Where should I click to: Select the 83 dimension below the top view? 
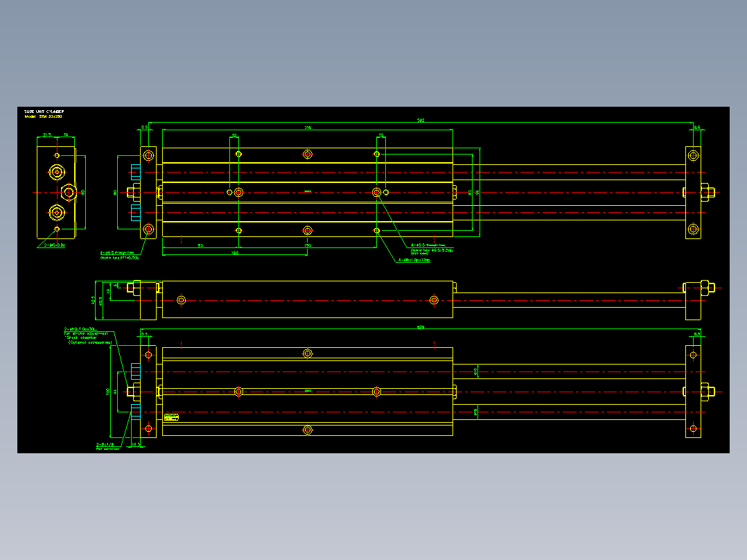point(200,245)
